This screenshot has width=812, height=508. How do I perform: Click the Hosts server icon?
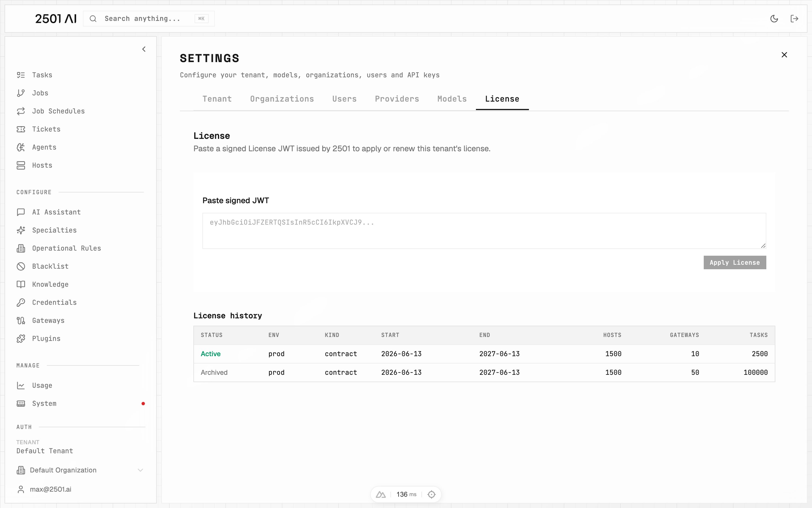(x=21, y=165)
